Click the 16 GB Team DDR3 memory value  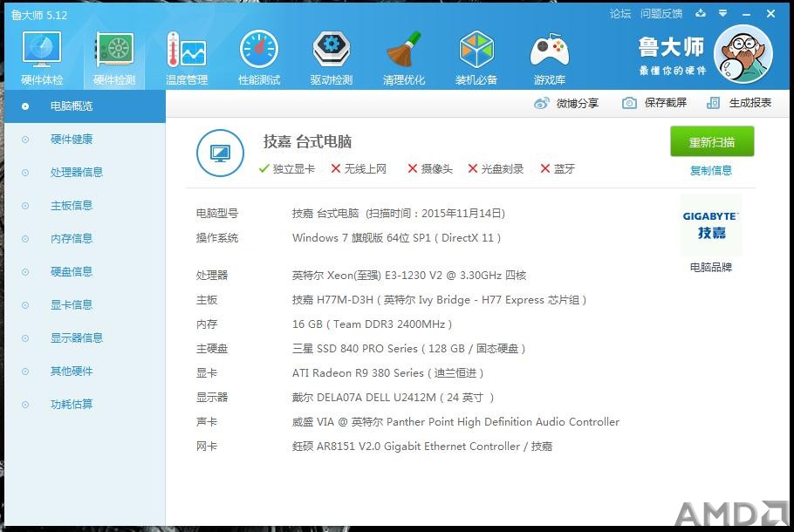coord(373,324)
